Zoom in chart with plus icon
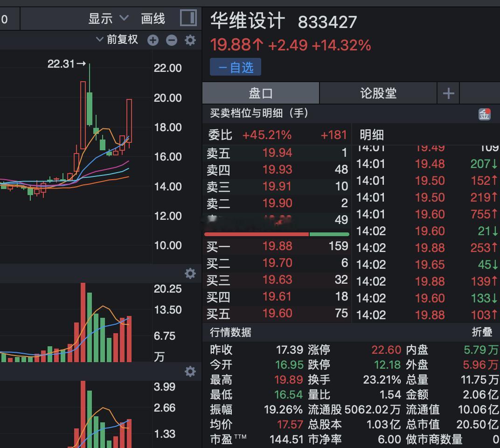The width and height of the screenshot is (500, 448). tap(153, 40)
